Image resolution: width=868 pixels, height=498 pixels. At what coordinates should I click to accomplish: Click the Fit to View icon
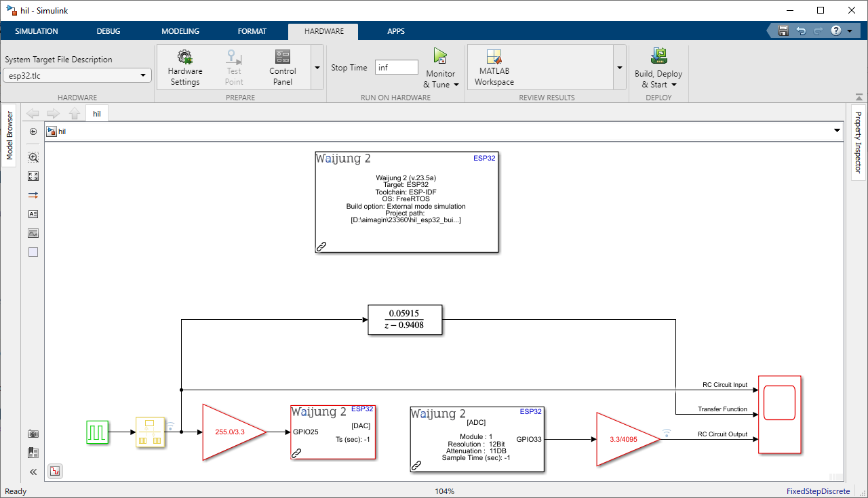(33, 176)
